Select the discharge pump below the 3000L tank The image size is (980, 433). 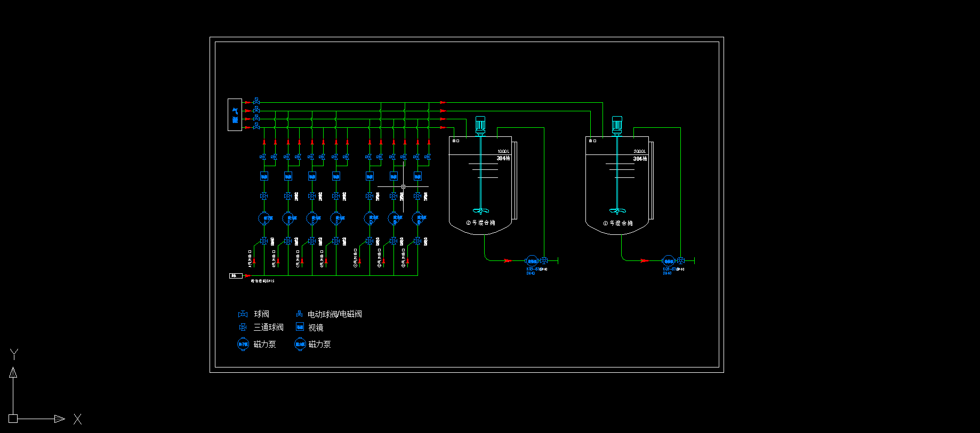[x=668, y=260]
